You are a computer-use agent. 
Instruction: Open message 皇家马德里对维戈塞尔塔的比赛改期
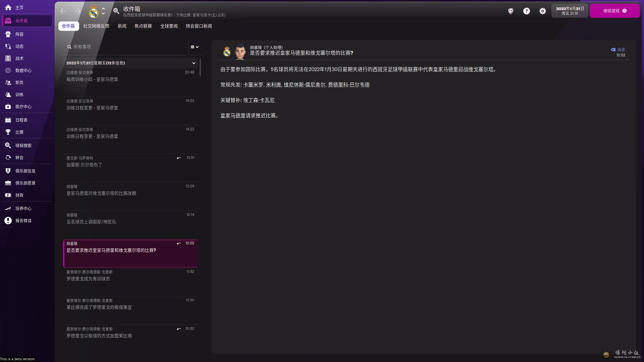tap(130, 196)
